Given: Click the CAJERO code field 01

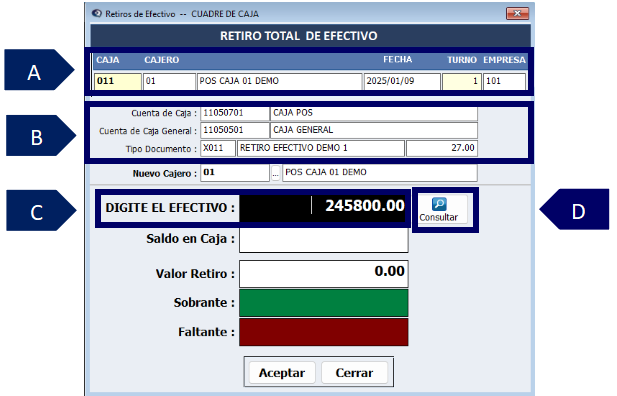Looking at the screenshot, I should point(169,81).
